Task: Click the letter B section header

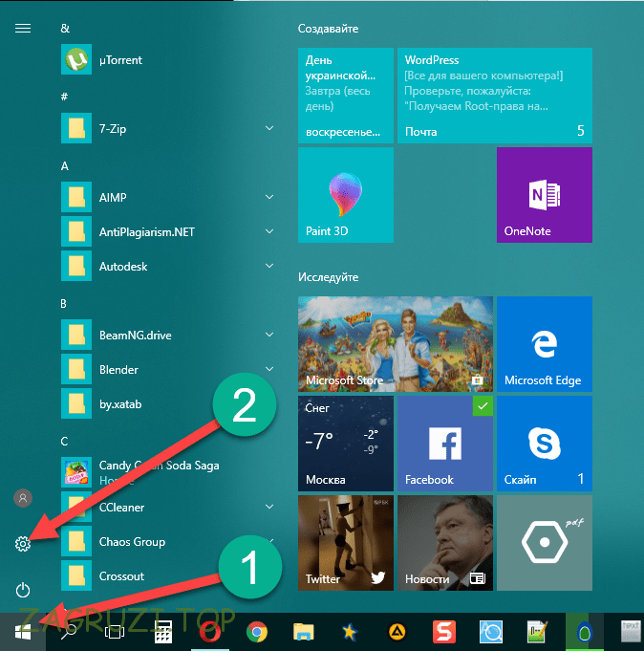Action: (x=63, y=303)
